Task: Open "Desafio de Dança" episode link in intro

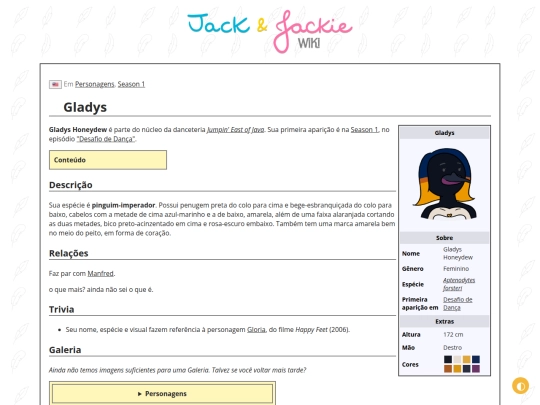Action: pyautogui.click(x=106, y=139)
